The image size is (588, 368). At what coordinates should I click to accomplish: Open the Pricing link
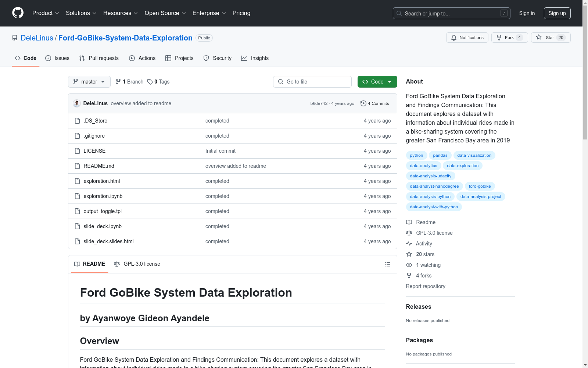(x=241, y=13)
